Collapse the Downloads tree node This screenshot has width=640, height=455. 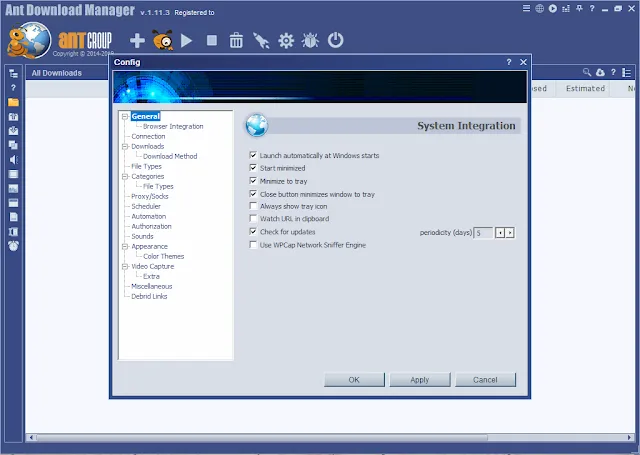pos(125,146)
